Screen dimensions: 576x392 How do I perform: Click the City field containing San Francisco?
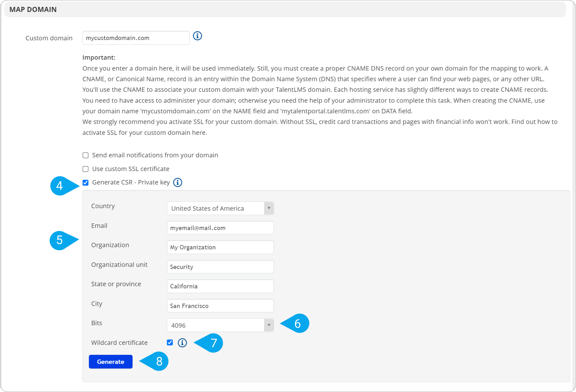point(220,306)
